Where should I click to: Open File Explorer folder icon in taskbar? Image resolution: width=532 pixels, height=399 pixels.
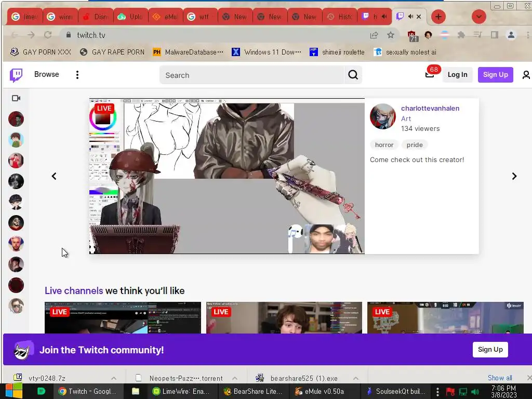pyautogui.click(x=136, y=391)
